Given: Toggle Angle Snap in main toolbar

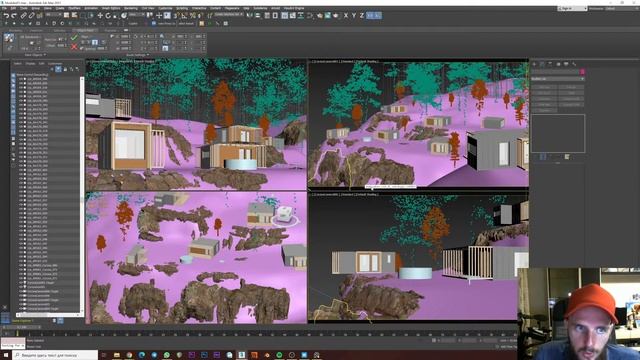Looking at the screenshot, I should coord(184,16).
